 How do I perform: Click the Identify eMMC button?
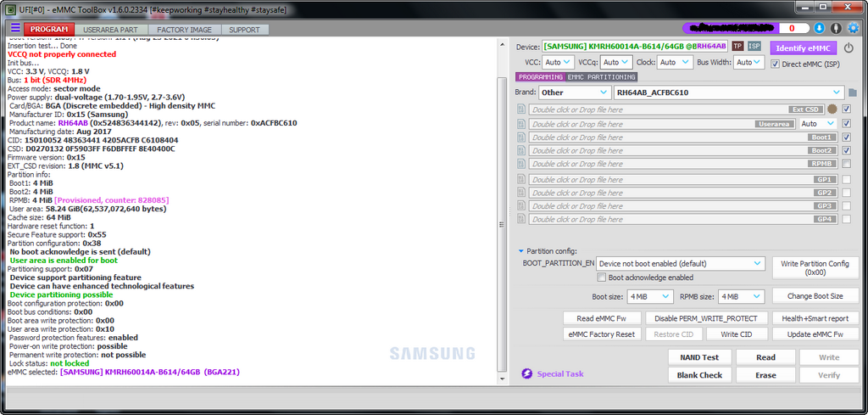coord(803,48)
